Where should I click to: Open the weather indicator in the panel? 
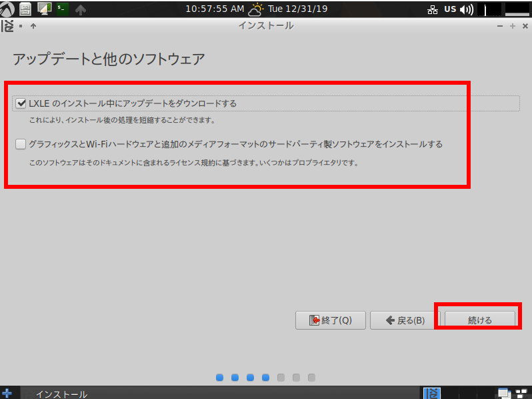pos(256,9)
